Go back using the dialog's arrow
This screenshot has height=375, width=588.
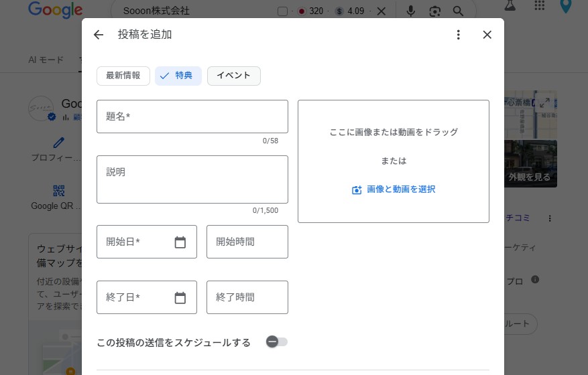tap(99, 35)
